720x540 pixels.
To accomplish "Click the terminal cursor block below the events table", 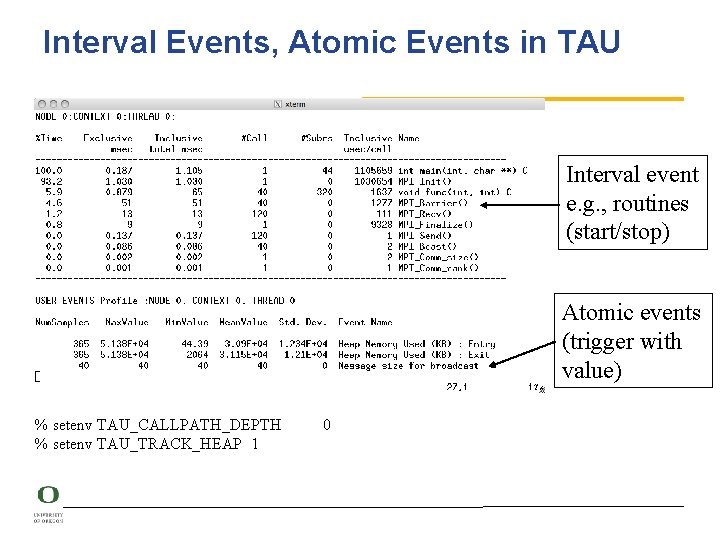I will (38, 377).
